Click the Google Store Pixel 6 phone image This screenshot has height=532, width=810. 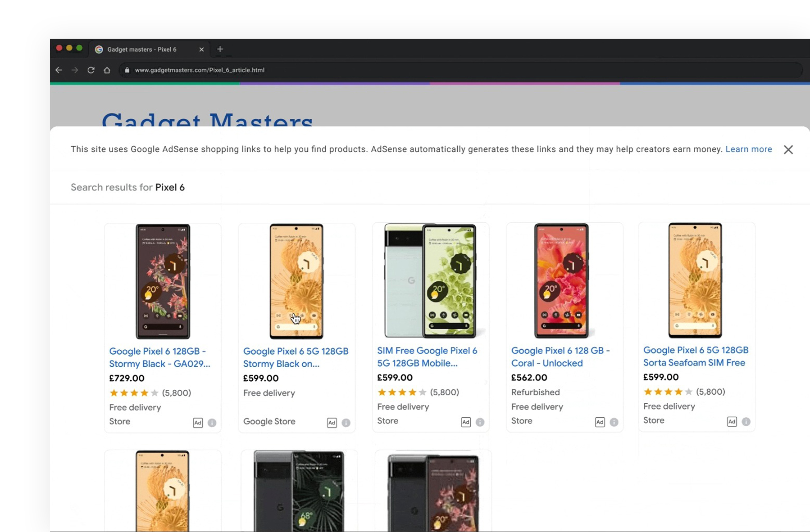point(296,282)
